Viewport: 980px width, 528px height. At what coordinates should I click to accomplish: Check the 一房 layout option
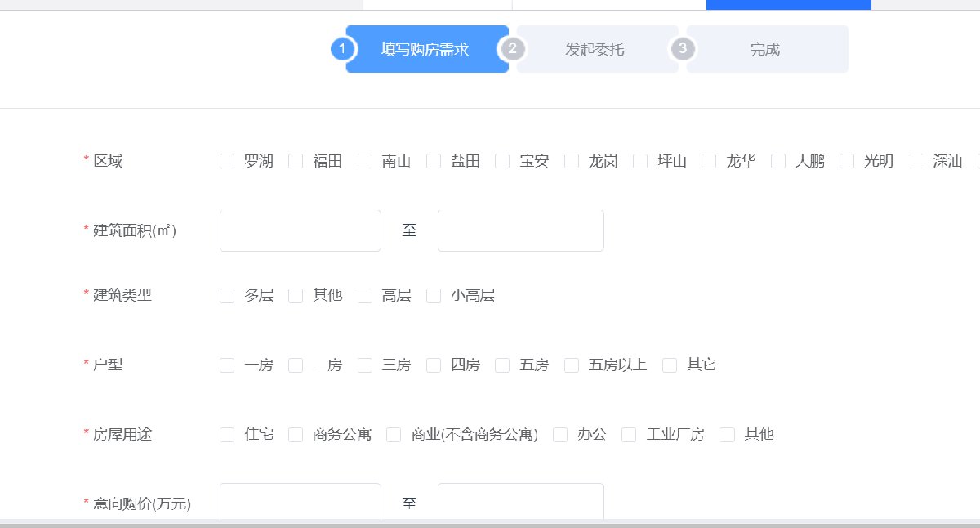(227, 365)
